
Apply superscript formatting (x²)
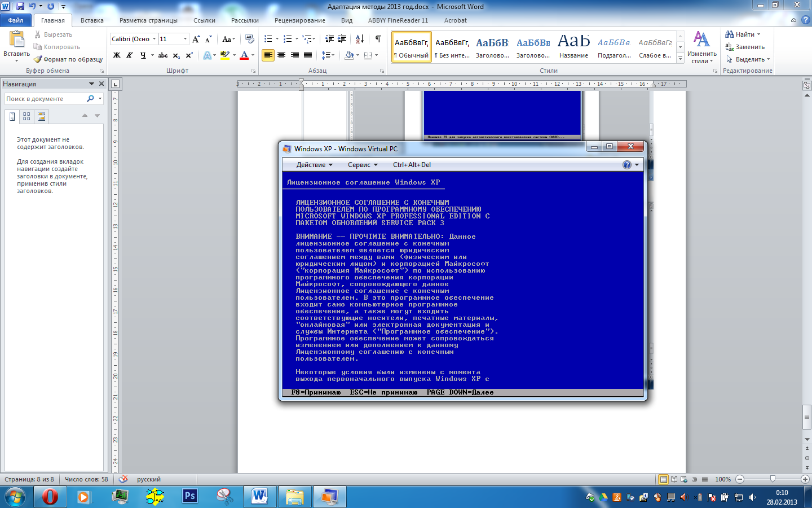[189, 55]
